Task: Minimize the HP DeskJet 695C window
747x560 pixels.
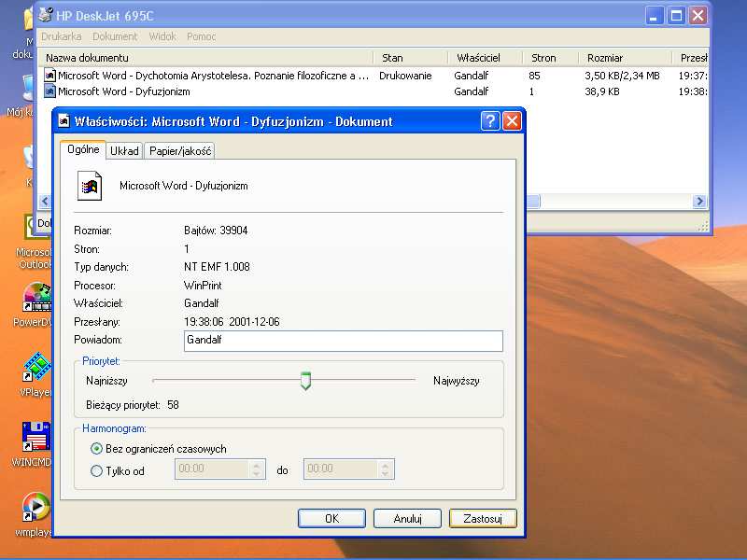Action: point(655,16)
